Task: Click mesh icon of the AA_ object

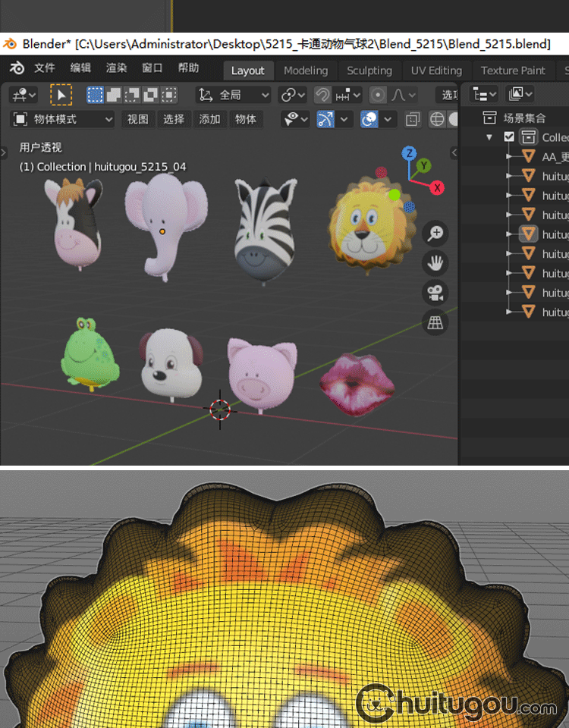Action: [529, 157]
